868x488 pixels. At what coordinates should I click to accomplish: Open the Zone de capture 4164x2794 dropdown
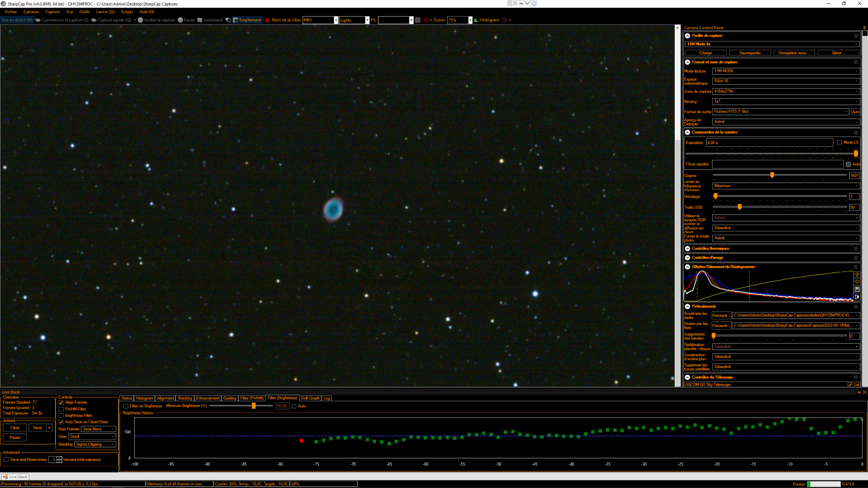coord(786,91)
